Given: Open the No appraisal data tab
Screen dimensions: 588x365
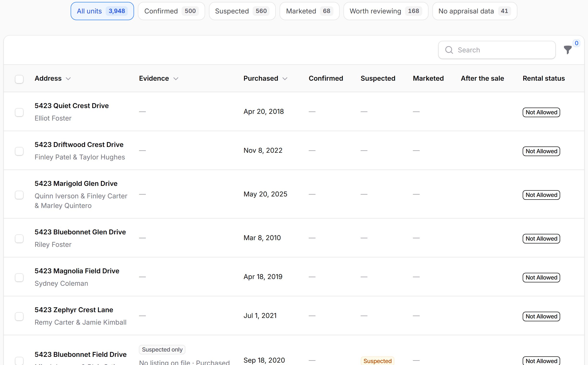Looking at the screenshot, I should click(475, 11).
